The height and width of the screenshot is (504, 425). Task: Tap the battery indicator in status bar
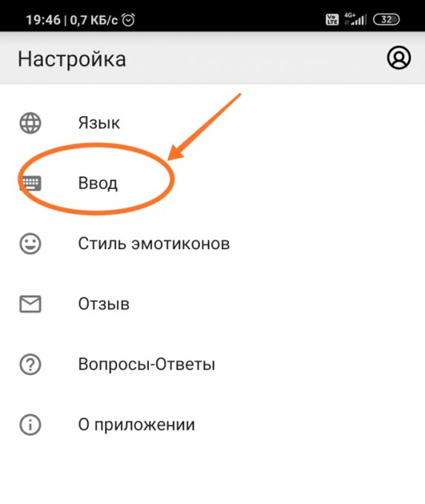[x=386, y=19]
